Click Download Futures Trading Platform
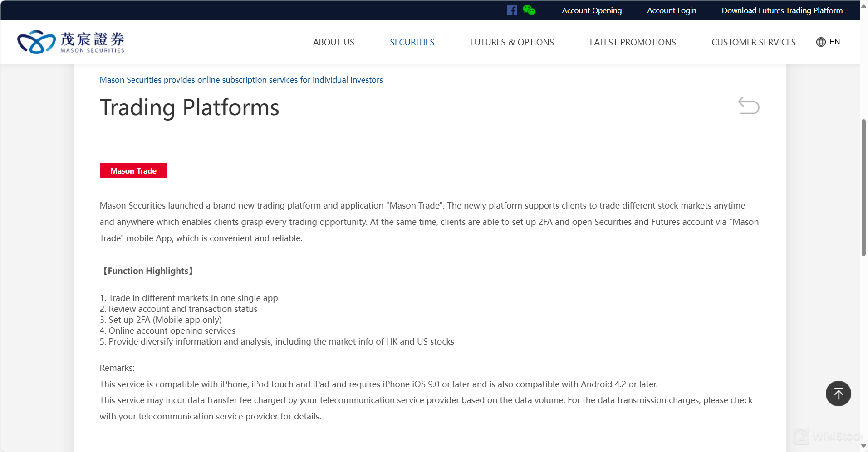Viewport: 868px width, 452px height. (x=782, y=10)
